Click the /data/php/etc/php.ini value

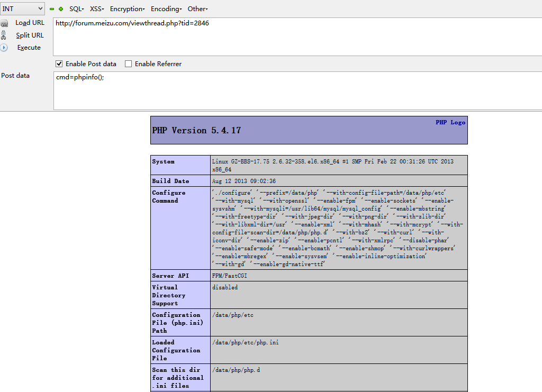pos(245,342)
